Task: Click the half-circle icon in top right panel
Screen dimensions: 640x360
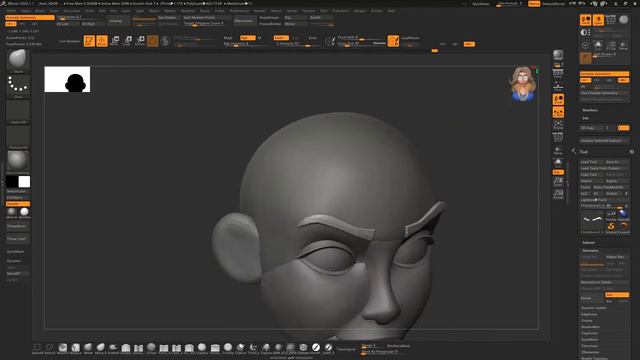Action: [584, 33]
